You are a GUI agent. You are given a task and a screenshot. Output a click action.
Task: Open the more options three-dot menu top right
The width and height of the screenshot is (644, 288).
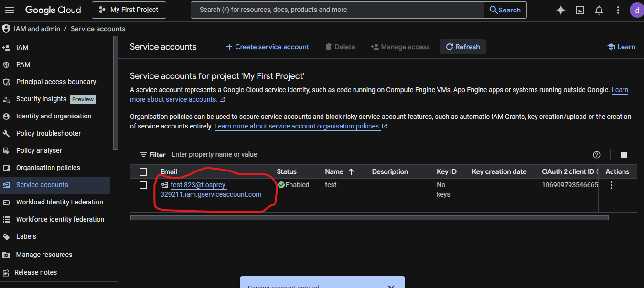point(618,10)
